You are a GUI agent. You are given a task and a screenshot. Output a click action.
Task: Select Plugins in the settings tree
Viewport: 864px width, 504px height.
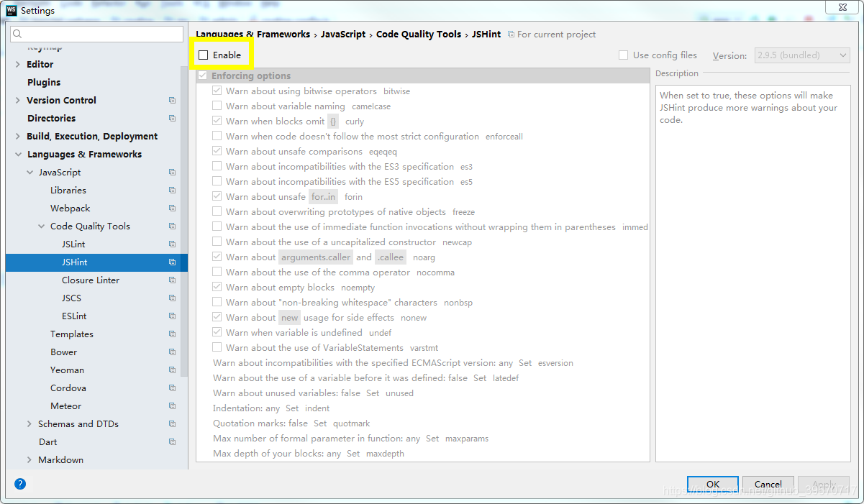click(x=44, y=83)
